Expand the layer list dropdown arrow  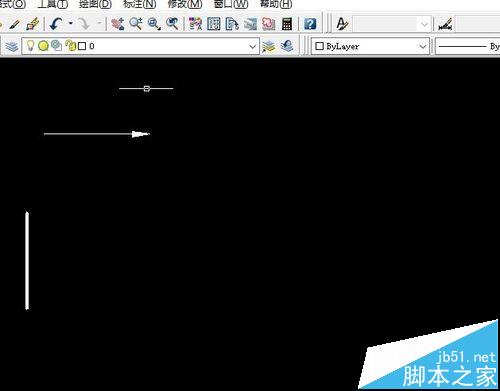tap(253, 46)
